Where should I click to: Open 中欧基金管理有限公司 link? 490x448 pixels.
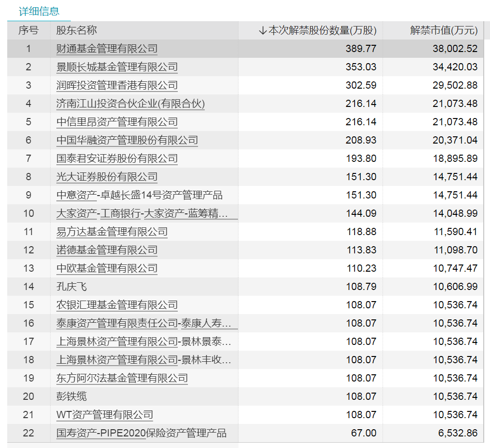(107, 268)
